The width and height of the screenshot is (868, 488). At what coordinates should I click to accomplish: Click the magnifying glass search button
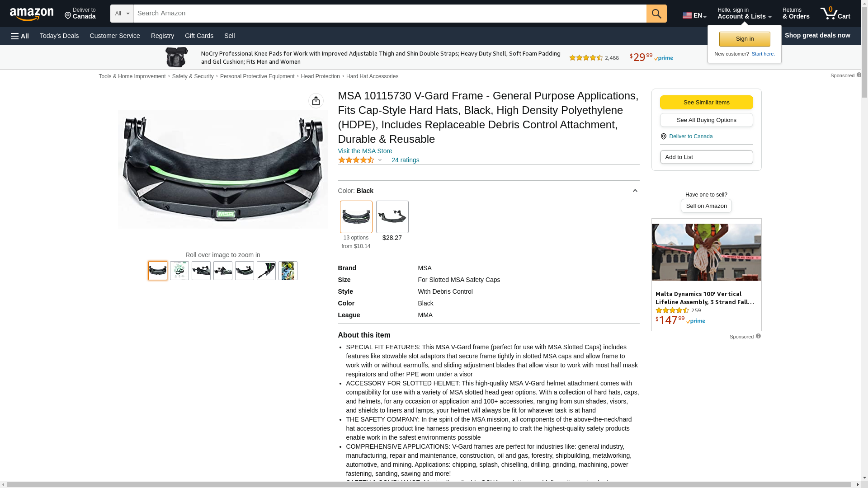(x=656, y=14)
